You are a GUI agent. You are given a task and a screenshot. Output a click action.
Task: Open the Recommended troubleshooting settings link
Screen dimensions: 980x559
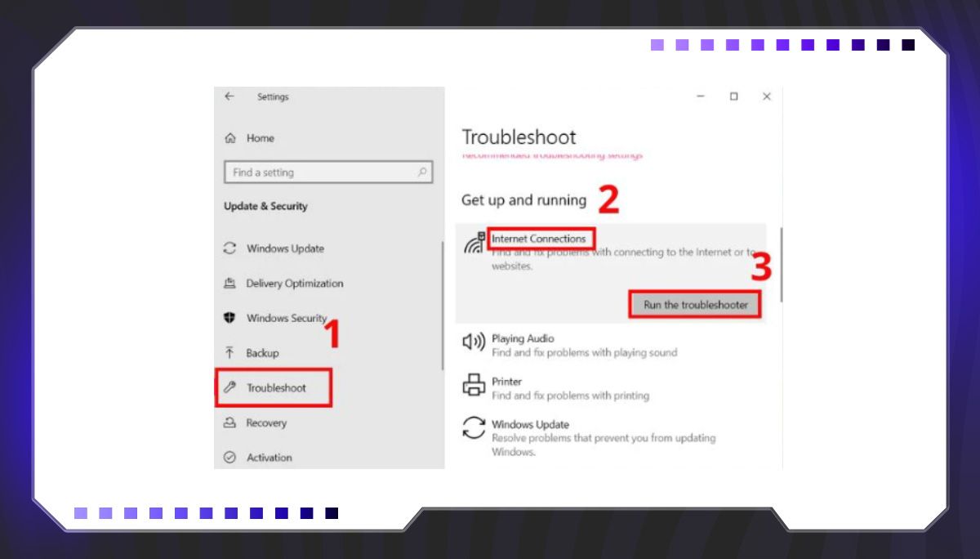552,155
